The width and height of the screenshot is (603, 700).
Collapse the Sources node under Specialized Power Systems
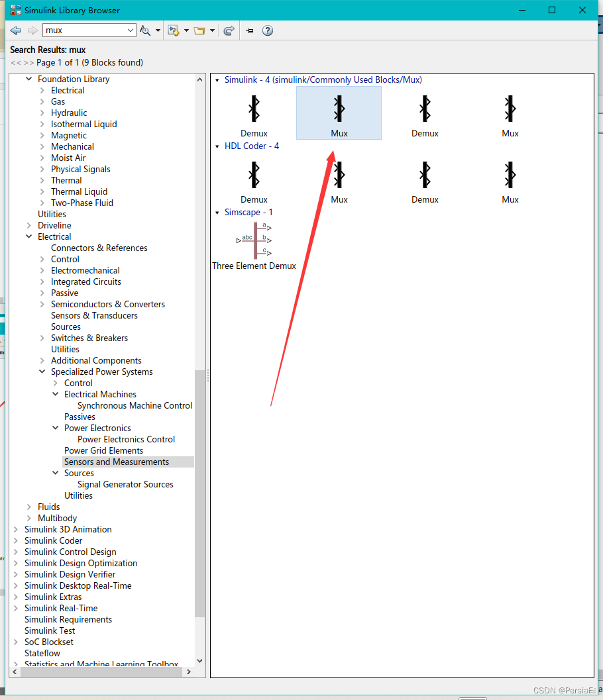56,473
